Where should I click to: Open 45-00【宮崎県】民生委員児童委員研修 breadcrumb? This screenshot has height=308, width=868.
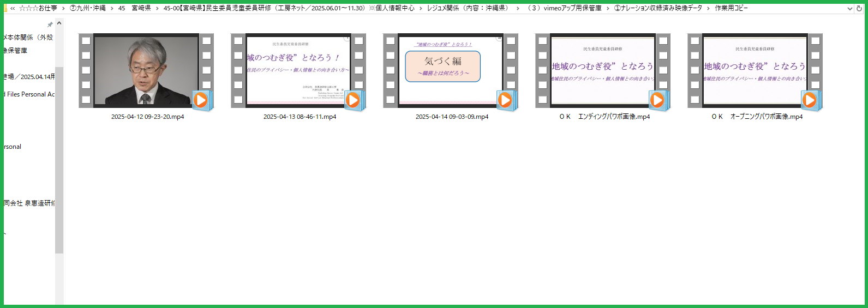tap(289, 8)
